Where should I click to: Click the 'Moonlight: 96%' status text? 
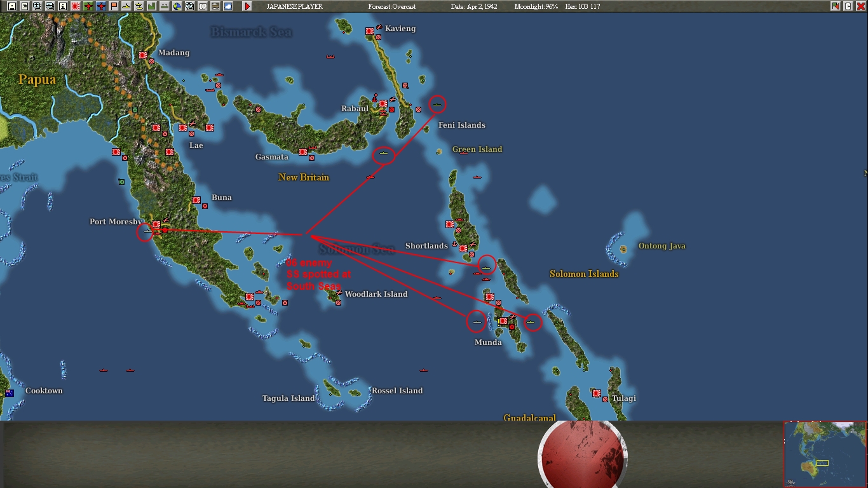coord(536,6)
